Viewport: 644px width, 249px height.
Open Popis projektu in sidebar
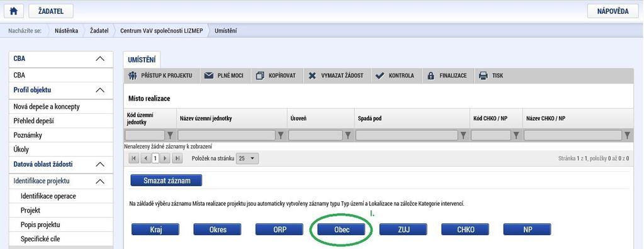(60, 225)
